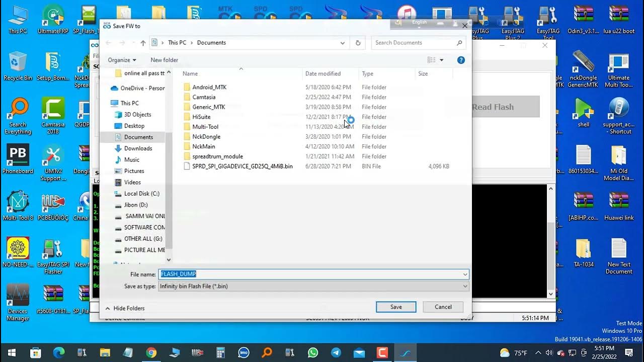Go back using the dialog's Back arrow
Screen dimensions: 644x362
coord(108,43)
